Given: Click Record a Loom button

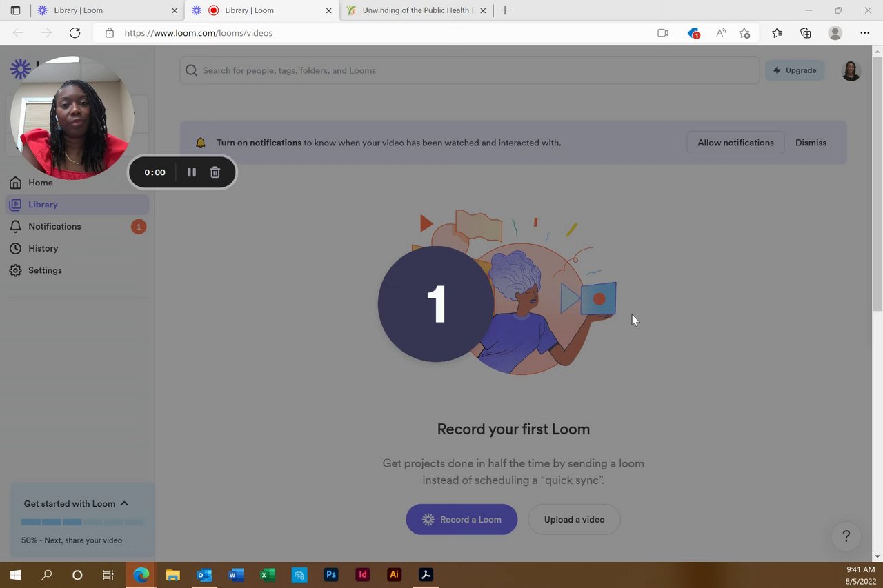Looking at the screenshot, I should (462, 519).
